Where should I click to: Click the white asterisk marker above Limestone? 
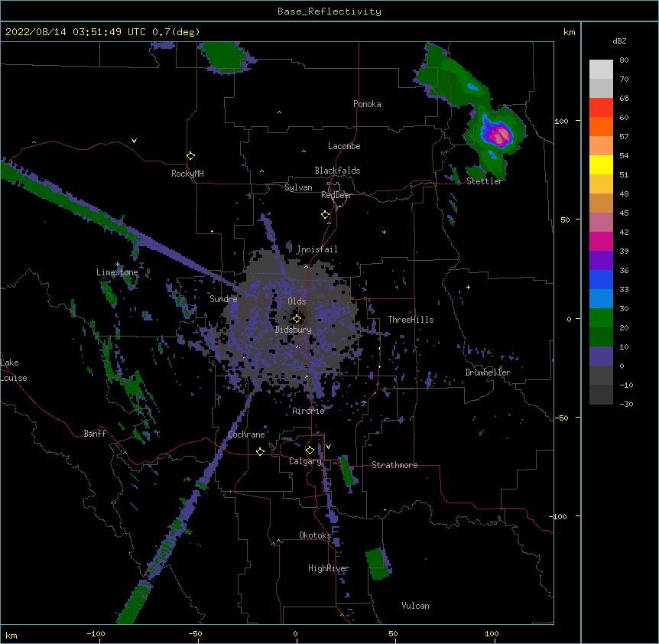tap(118, 265)
